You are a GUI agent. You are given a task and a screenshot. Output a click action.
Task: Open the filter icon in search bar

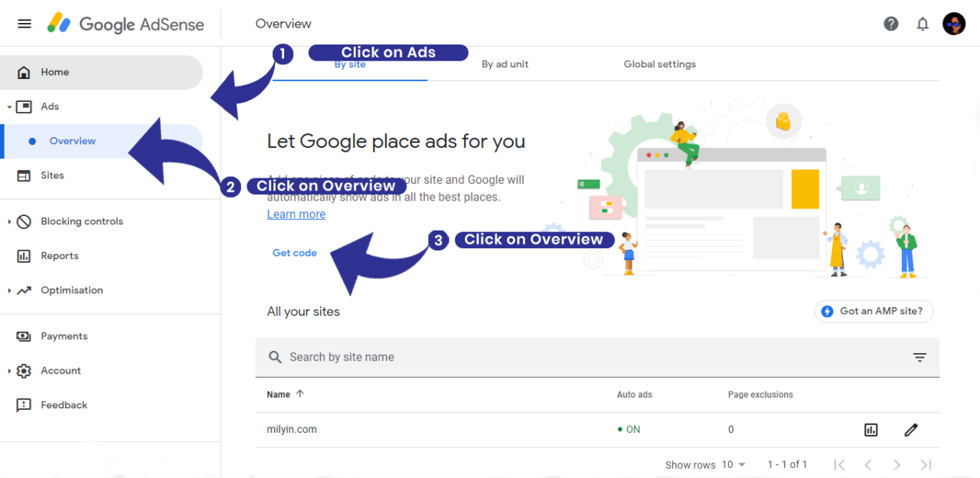(920, 357)
